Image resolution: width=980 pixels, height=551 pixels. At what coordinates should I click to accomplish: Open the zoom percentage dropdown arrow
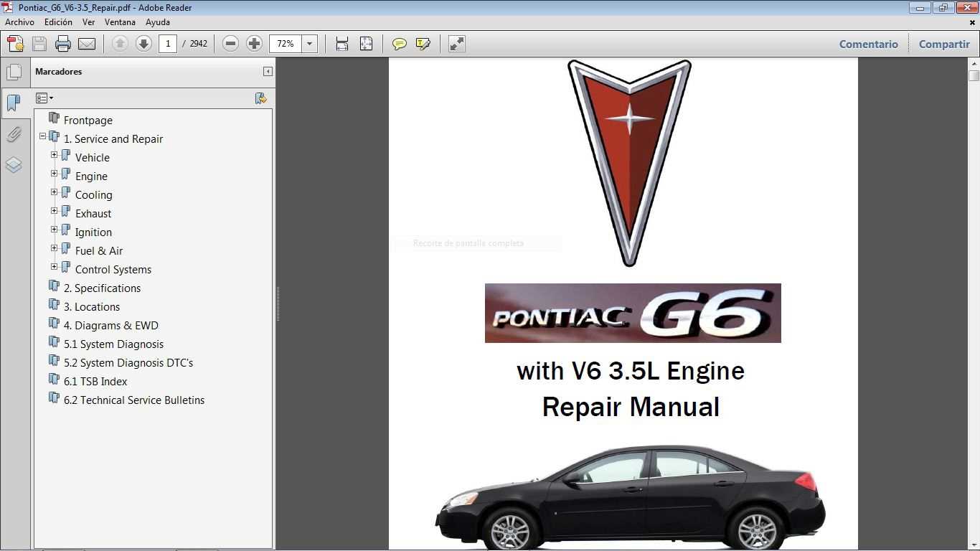309,44
